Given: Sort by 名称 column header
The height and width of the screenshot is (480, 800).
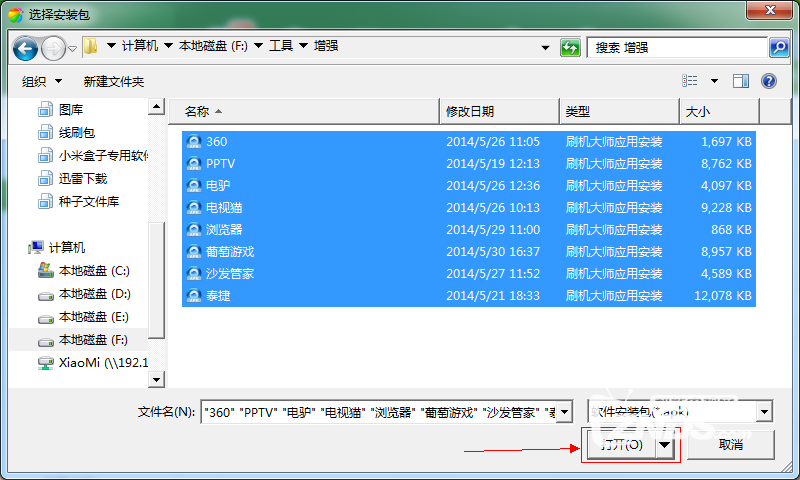Looking at the screenshot, I should point(304,111).
